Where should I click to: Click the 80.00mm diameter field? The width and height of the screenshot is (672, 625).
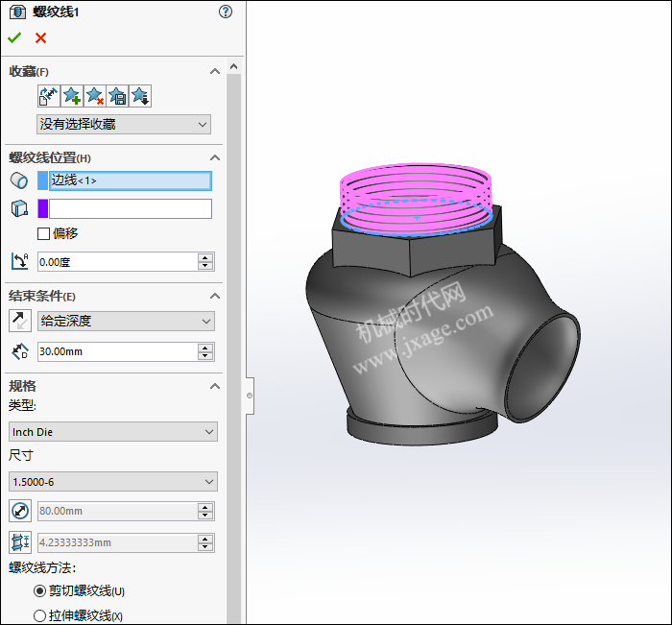(x=118, y=511)
